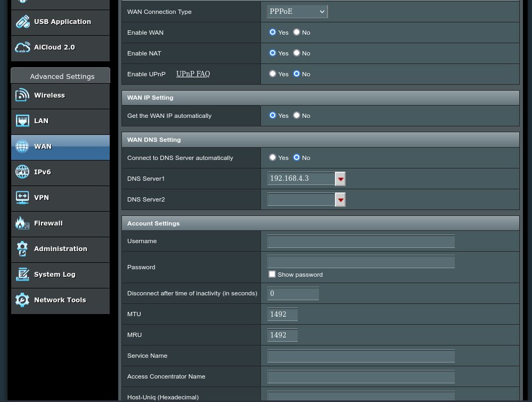Image resolution: width=532 pixels, height=402 pixels.
Task: Open the UPnP FAQ link
Action: coord(193,74)
